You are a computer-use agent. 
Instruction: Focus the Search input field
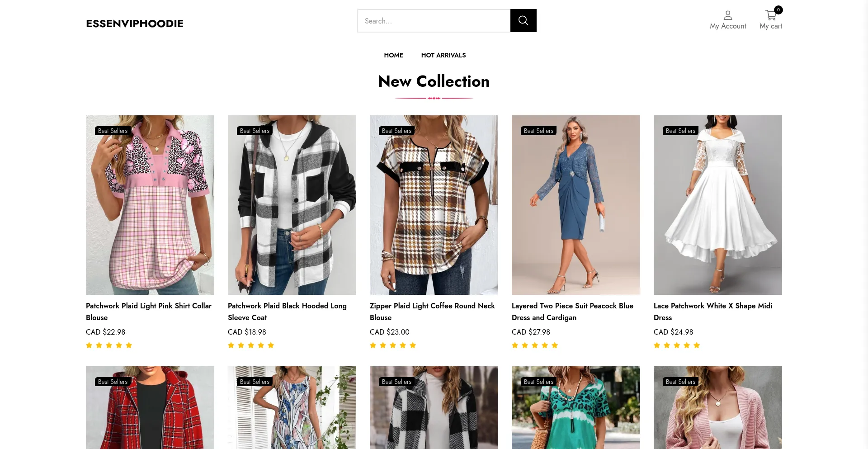[x=434, y=21]
